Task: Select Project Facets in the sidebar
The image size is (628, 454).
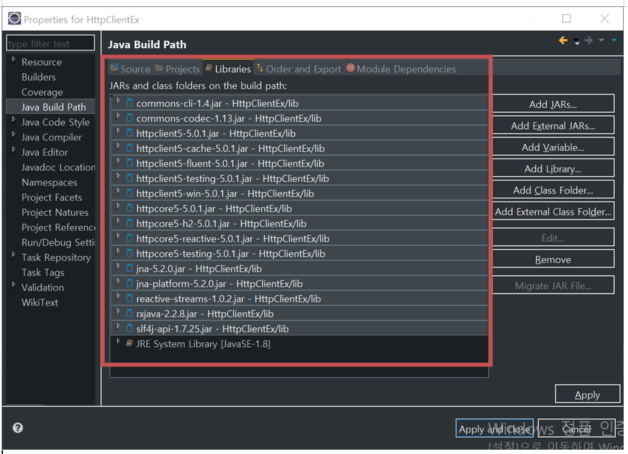Action: pos(52,197)
